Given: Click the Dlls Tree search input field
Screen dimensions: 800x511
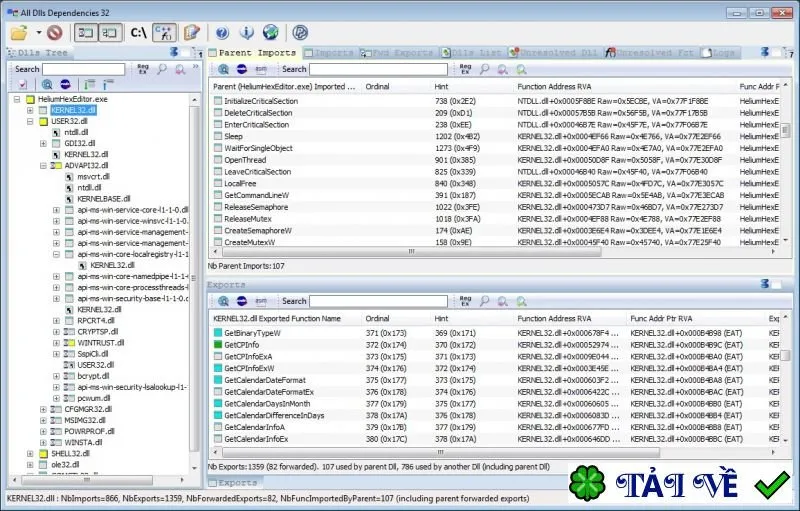Looking at the screenshot, I should 84,69.
